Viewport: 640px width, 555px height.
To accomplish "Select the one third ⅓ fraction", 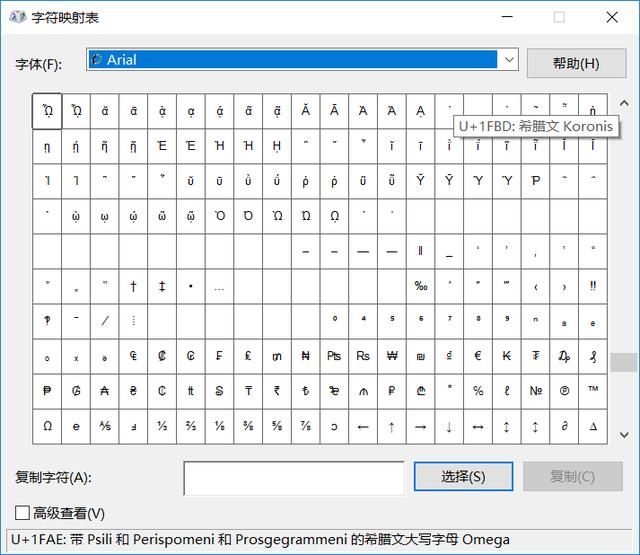I will 162,426.
